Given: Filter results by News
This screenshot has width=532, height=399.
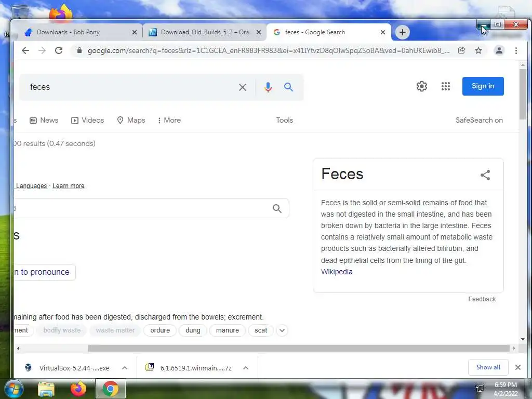Looking at the screenshot, I should [44, 120].
